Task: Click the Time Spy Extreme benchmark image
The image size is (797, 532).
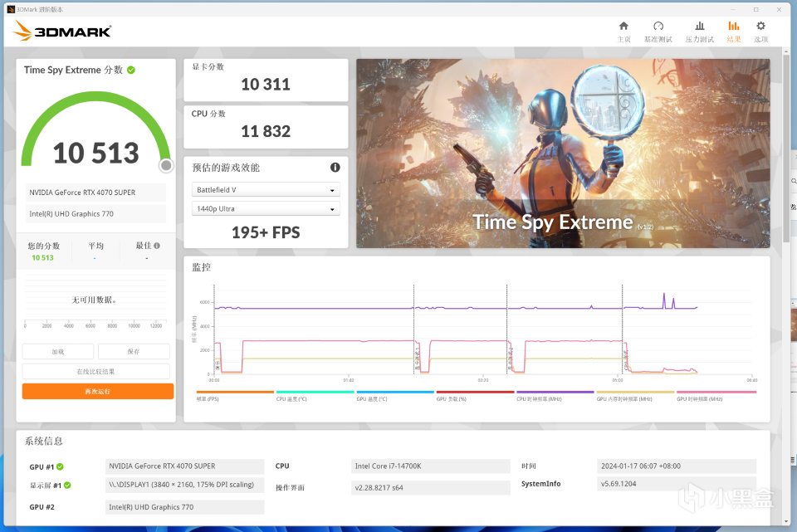Action: pos(563,154)
